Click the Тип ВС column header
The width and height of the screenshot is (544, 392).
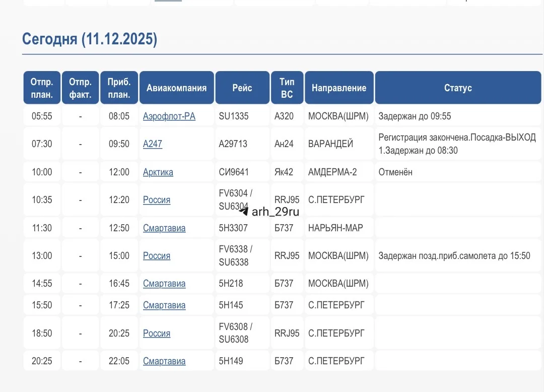[x=287, y=88]
